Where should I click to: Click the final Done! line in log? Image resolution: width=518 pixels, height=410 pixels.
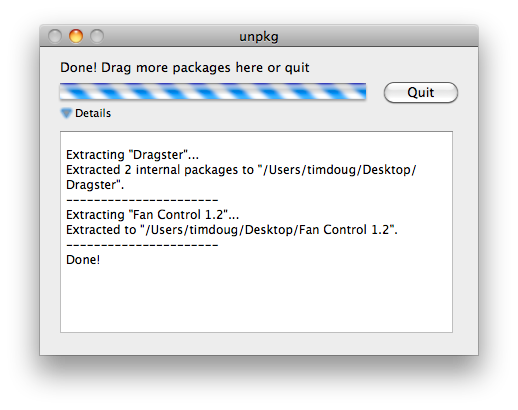pyautogui.click(x=83, y=260)
